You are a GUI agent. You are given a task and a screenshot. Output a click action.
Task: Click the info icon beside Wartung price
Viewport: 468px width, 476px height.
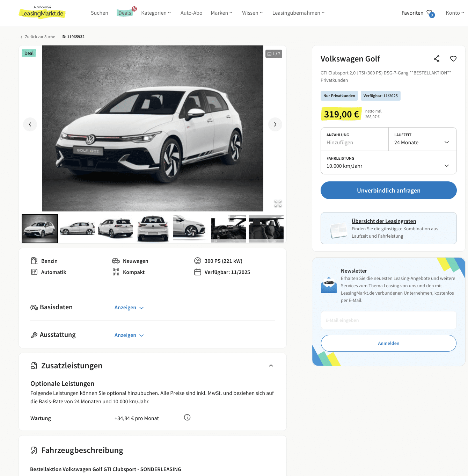[187, 417]
